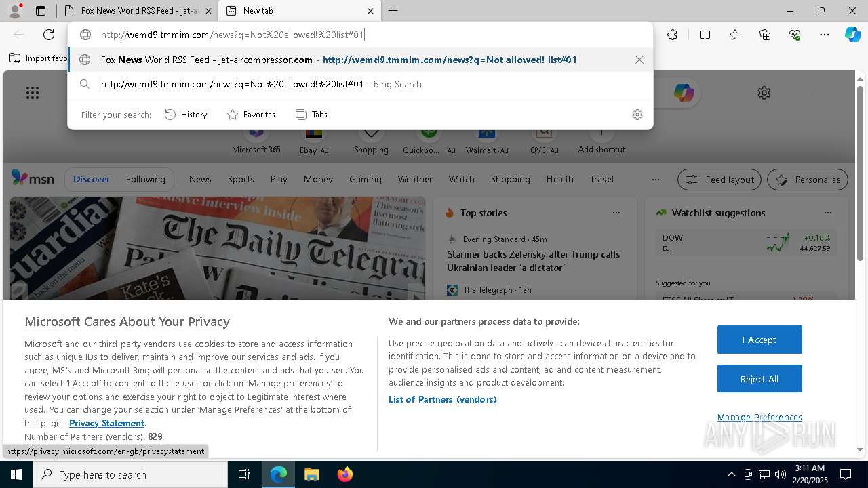Click the page vertical scrollbar
This screenshot has width=868, height=488.
[860, 173]
